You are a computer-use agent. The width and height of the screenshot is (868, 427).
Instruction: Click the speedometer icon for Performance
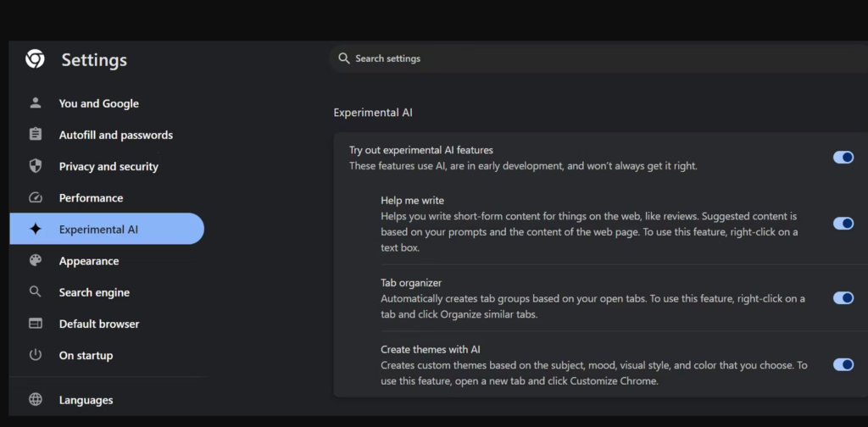[36, 197]
